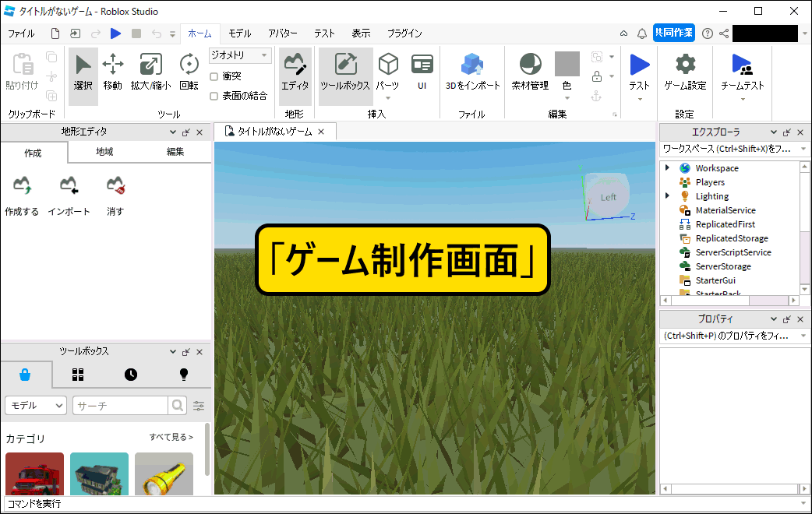This screenshot has width=812, height=514.
Task: Expand the Lighting tree node
Action: pos(667,195)
